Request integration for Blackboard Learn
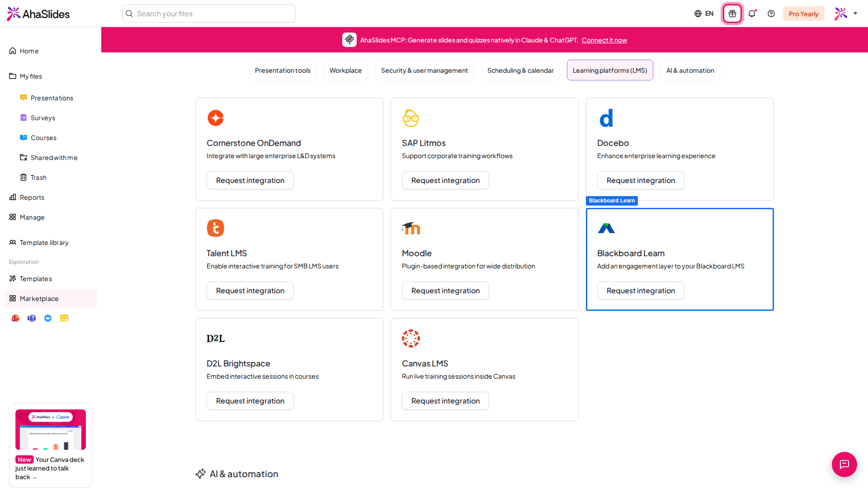This screenshot has width=868, height=488. (641, 291)
